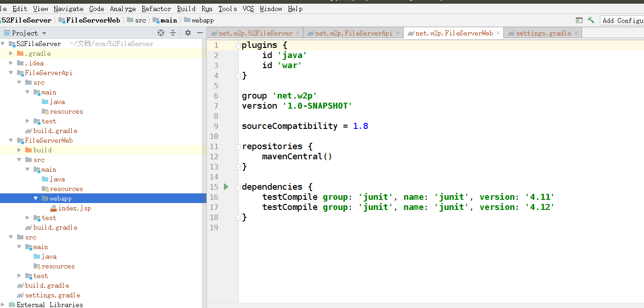
Task: Open index.jsp via its JSP file icon
Action: coord(53,208)
